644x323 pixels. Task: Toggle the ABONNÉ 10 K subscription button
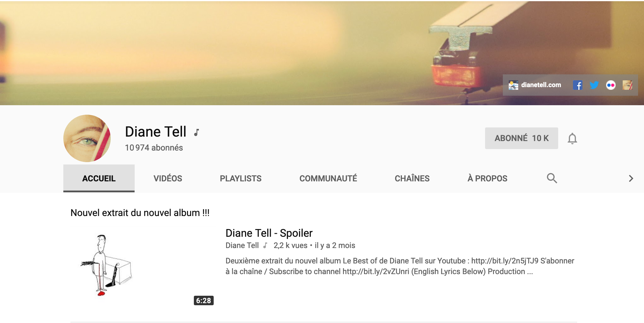tap(521, 138)
